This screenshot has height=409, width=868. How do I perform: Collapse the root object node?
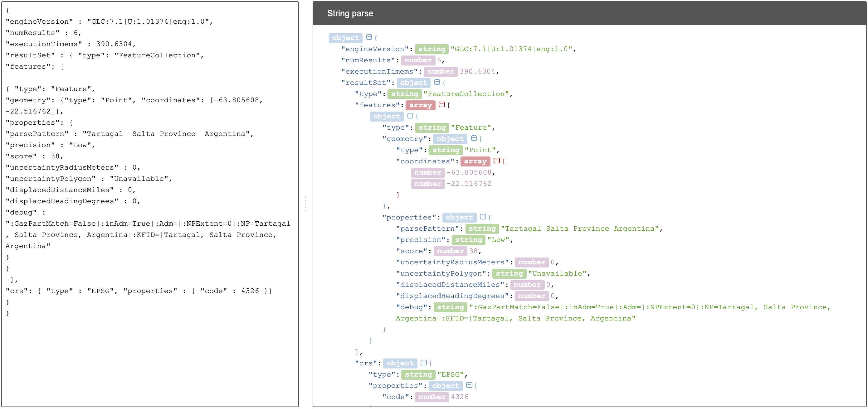pos(369,37)
